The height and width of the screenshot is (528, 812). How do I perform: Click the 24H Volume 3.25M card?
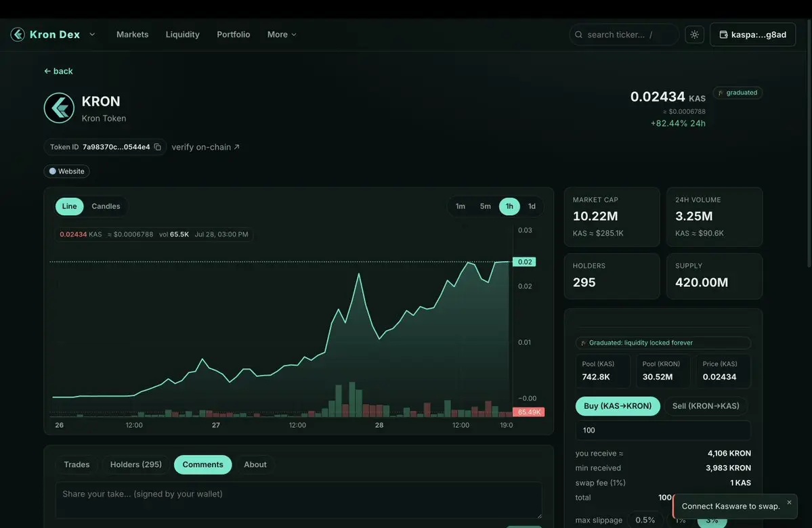coord(714,217)
